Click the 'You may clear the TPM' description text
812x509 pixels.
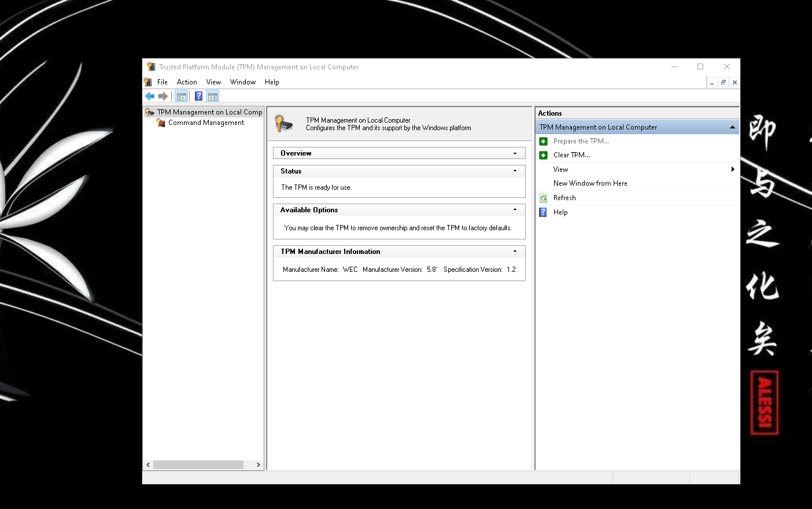click(x=398, y=228)
